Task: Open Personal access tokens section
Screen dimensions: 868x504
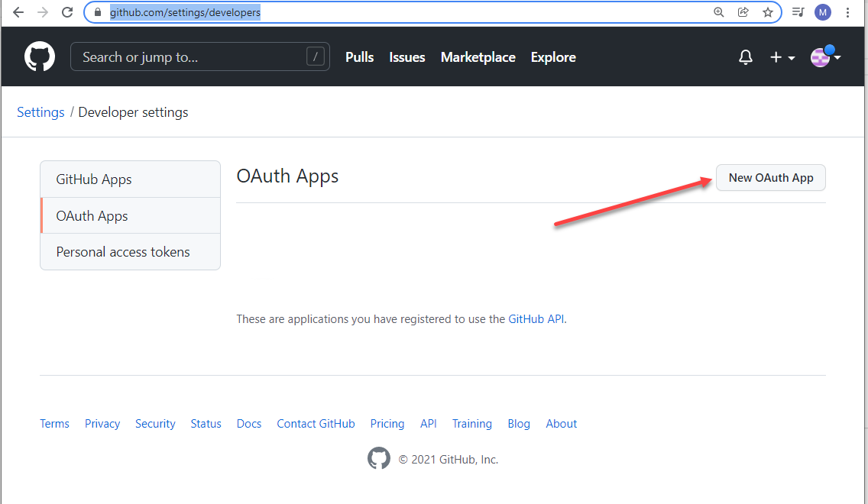Action: click(x=123, y=252)
